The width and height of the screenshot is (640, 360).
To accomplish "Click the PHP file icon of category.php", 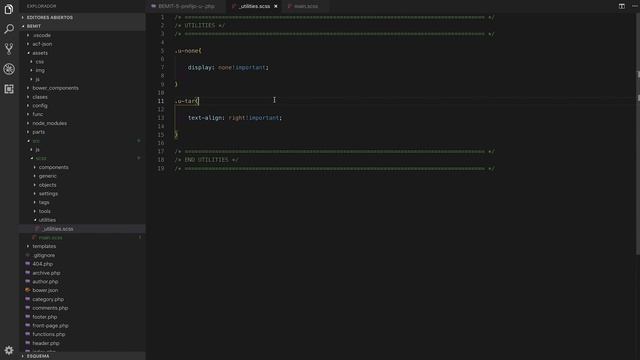I will point(28,299).
